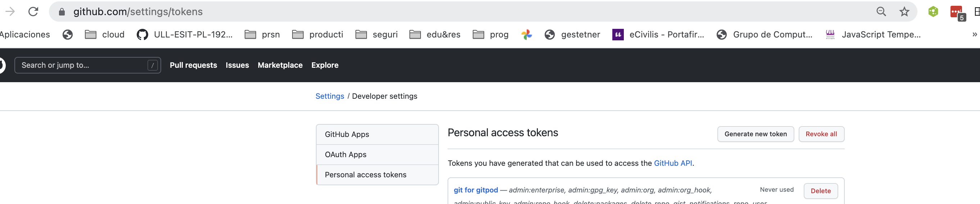Click the browser reload icon
The width and height of the screenshot is (980, 204).
coord(33,12)
